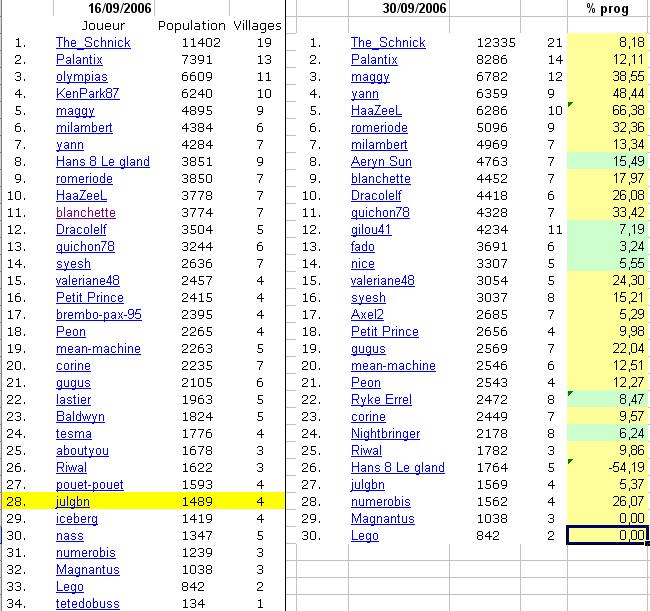Open Hans 8 Le gland at rank 8
The image size is (650, 611).
coord(103,162)
